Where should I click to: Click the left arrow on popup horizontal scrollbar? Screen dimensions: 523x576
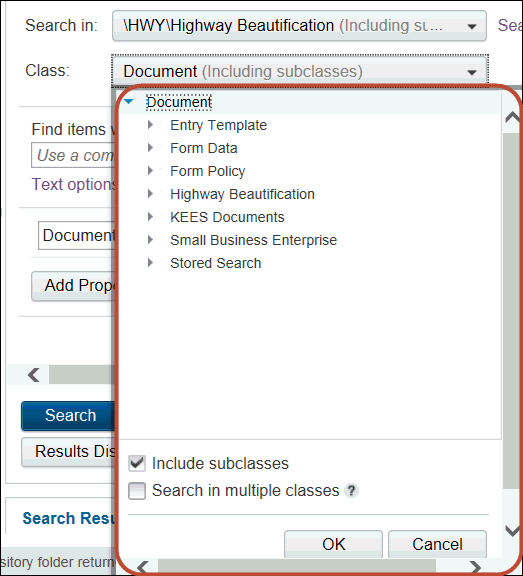143,566
